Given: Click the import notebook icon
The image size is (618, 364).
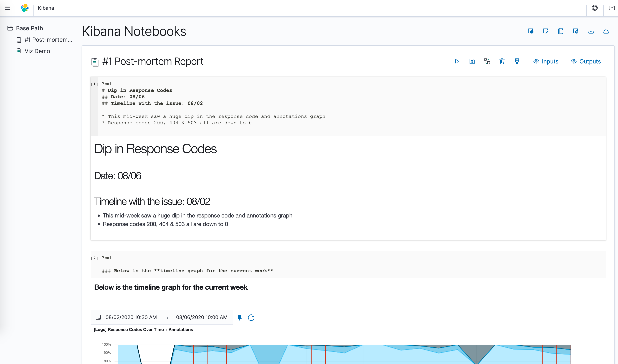Looking at the screenshot, I should coord(591,31).
